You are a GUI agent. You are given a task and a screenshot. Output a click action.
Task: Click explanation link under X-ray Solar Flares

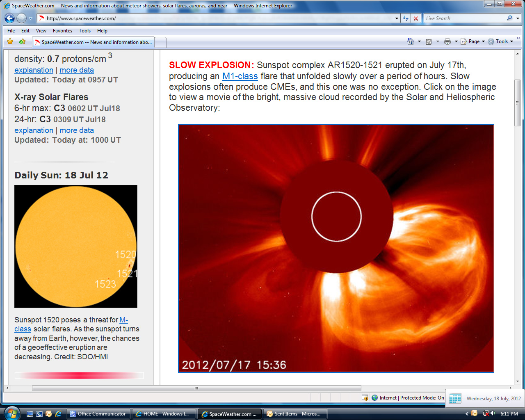(34, 130)
